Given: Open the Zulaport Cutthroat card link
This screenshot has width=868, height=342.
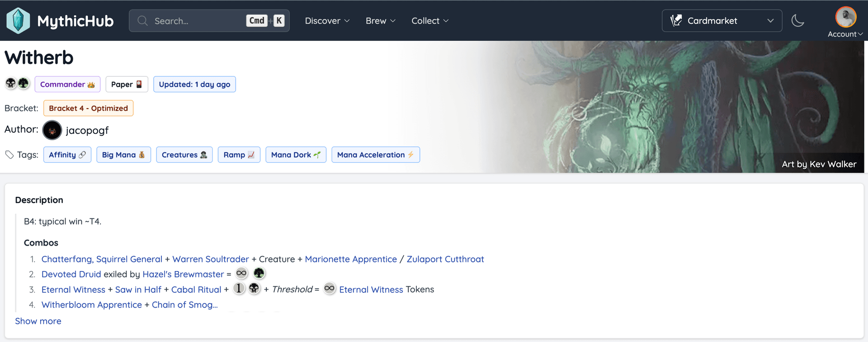Looking at the screenshot, I should [x=445, y=259].
